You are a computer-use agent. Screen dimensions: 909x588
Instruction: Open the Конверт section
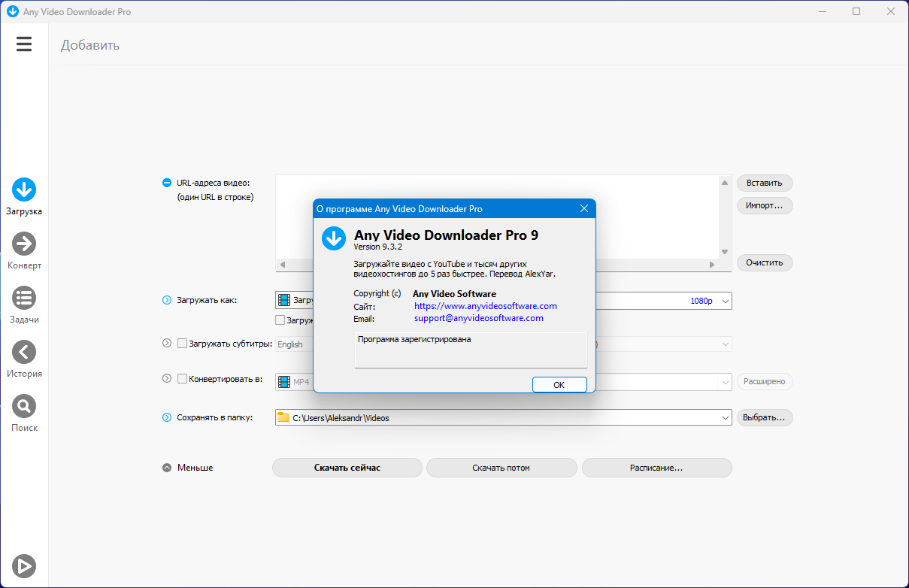coord(24,251)
